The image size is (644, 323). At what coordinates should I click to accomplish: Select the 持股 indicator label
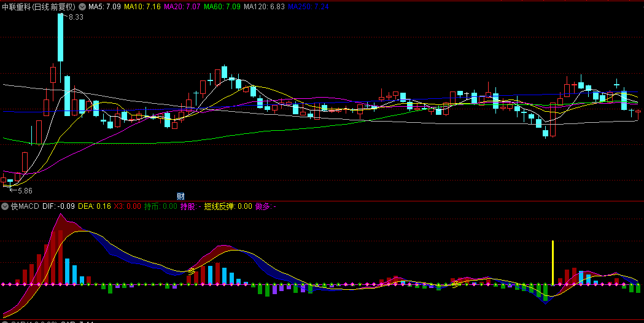[191, 206]
